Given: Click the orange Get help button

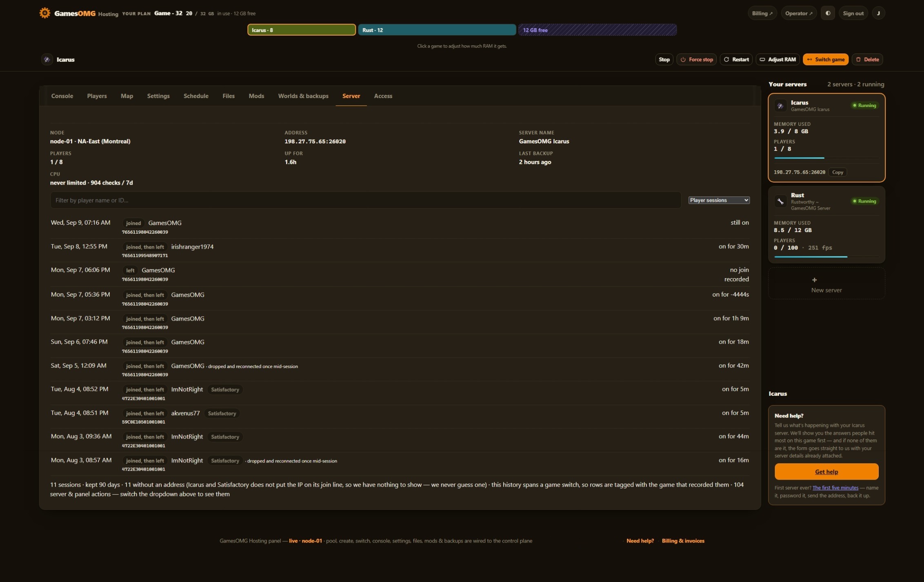Looking at the screenshot, I should [826, 472].
